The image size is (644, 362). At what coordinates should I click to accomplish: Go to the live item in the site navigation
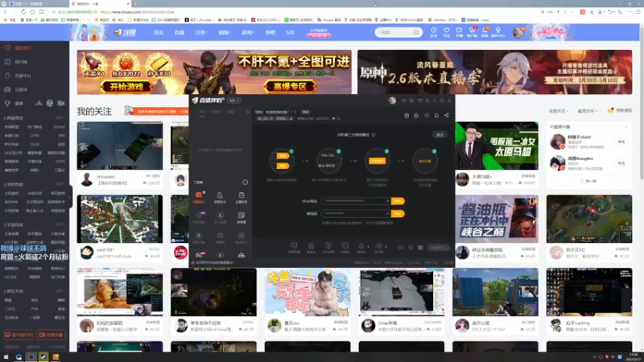click(x=179, y=32)
